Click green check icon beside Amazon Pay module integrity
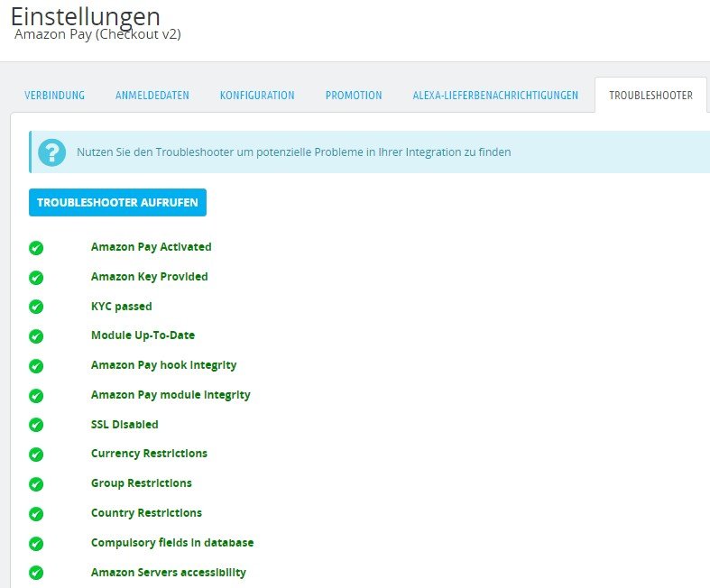710x588 pixels. point(36,396)
